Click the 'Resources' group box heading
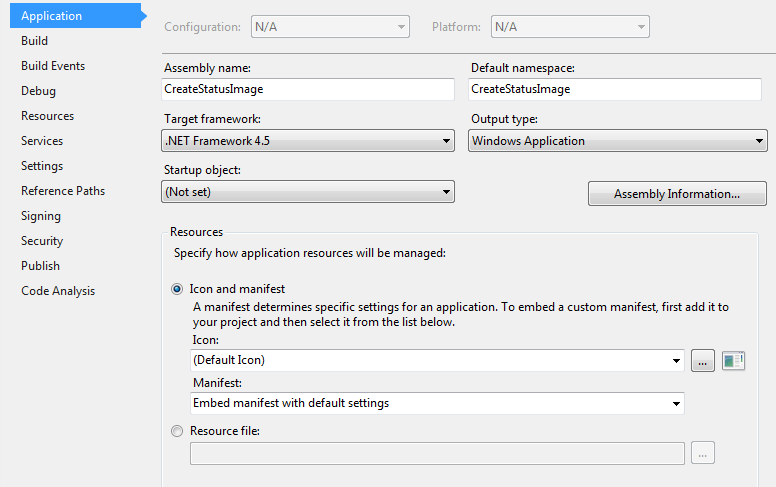This screenshot has height=487, width=776. pos(196,232)
